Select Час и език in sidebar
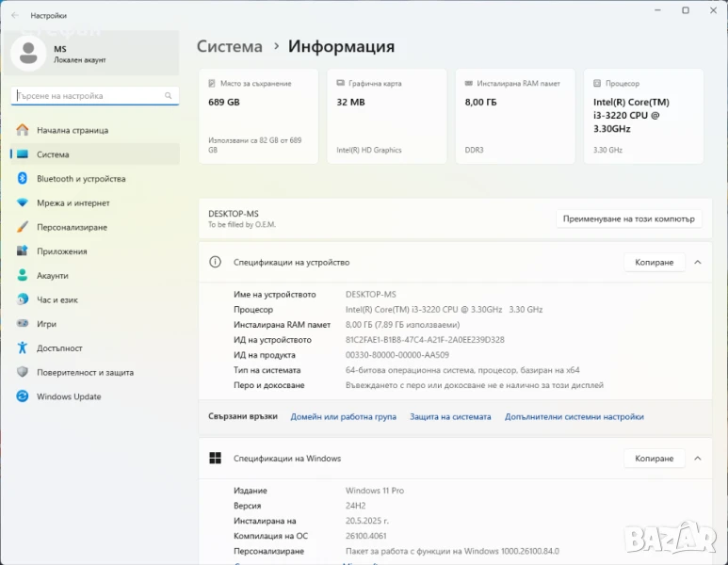Image resolution: width=728 pixels, height=565 pixels. 57,299
